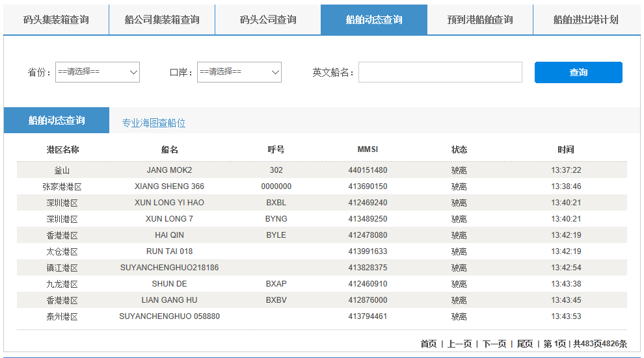This screenshot has width=644, height=358.
Task: Click the JANG MOK2 ship row
Action: tap(169, 170)
